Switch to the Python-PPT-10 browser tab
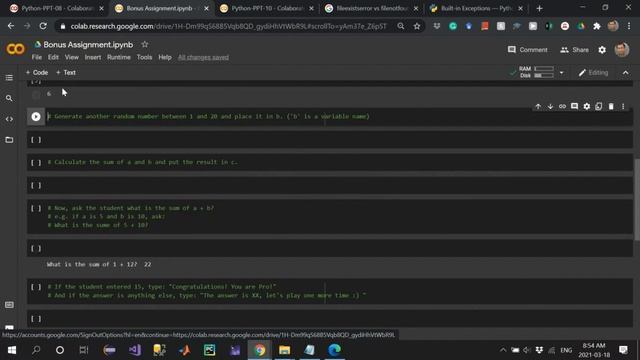The height and width of the screenshot is (360, 640). click(x=267, y=8)
